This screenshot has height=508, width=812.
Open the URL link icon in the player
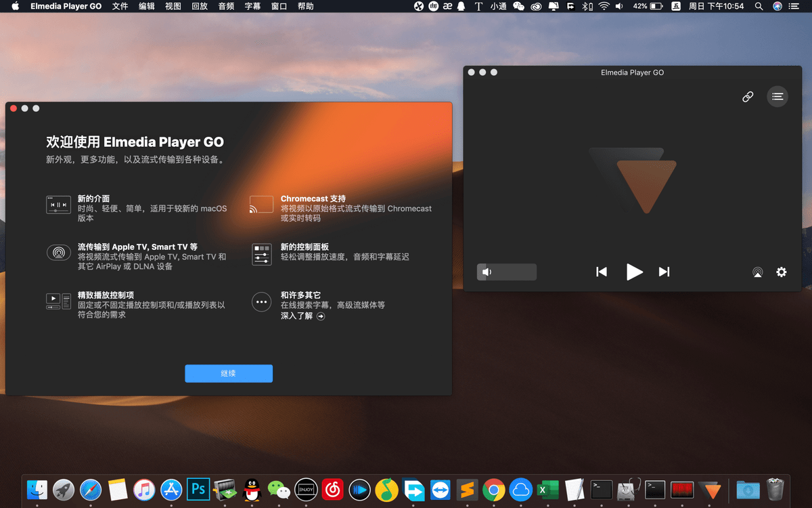pos(748,97)
